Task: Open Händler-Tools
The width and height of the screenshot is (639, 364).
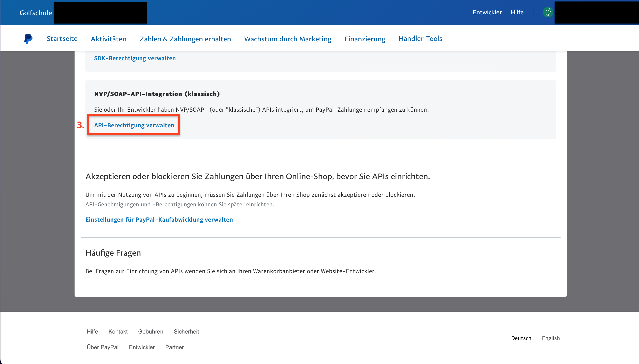Action: tap(420, 39)
